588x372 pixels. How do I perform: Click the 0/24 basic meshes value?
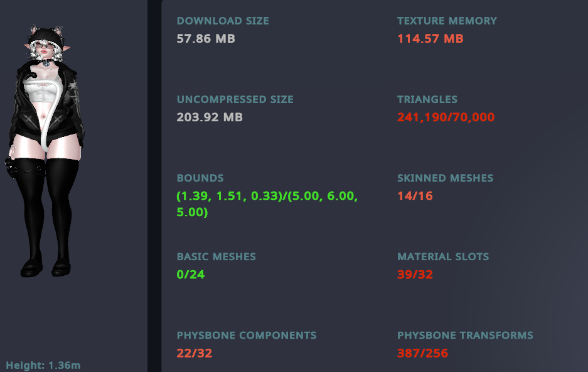[x=191, y=275]
